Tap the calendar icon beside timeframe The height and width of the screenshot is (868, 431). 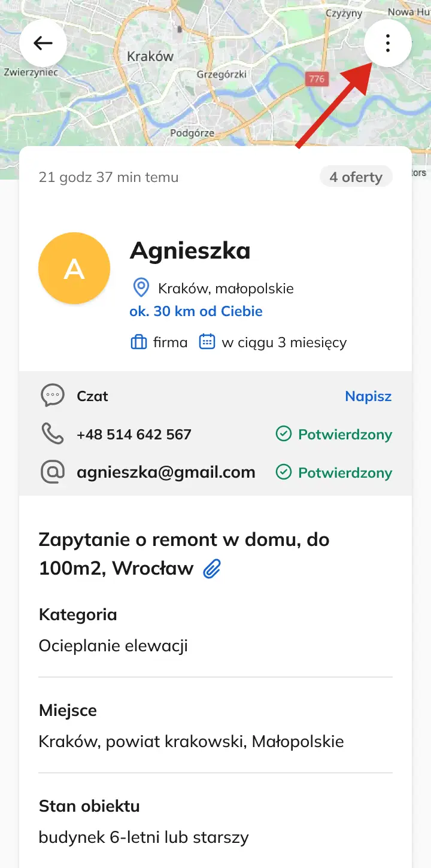coord(207,342)
